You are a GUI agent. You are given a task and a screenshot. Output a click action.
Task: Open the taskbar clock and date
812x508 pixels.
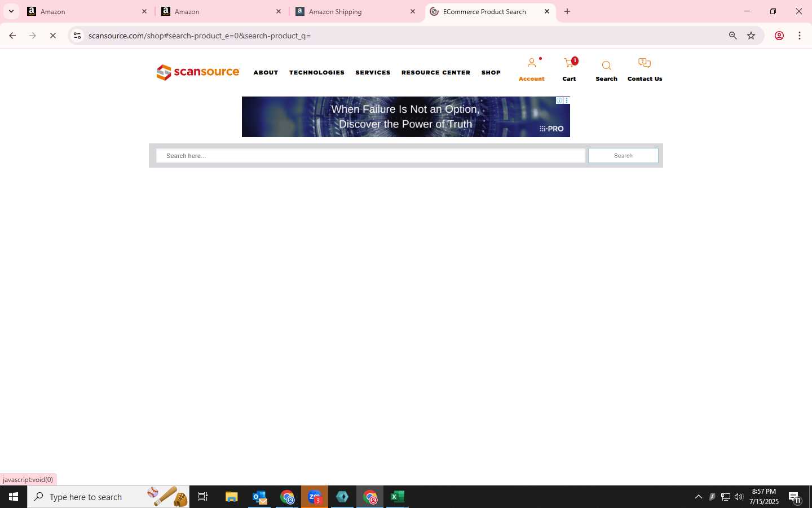click(x=764, y=497)
